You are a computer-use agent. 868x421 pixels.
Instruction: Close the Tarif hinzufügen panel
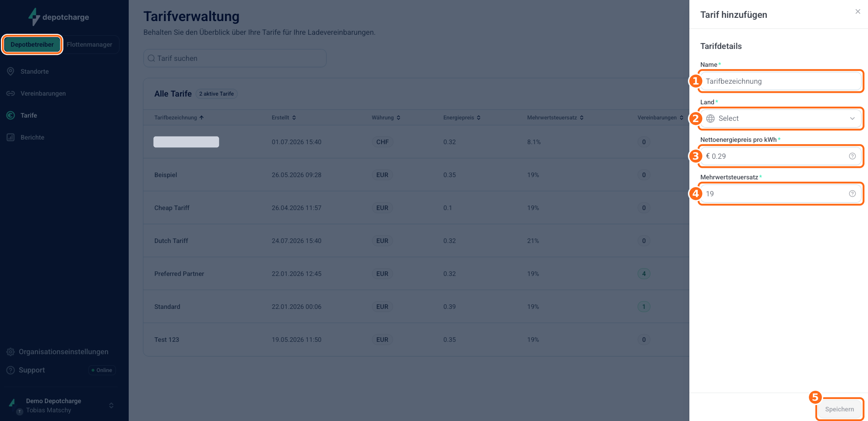[x=858, y=11]
